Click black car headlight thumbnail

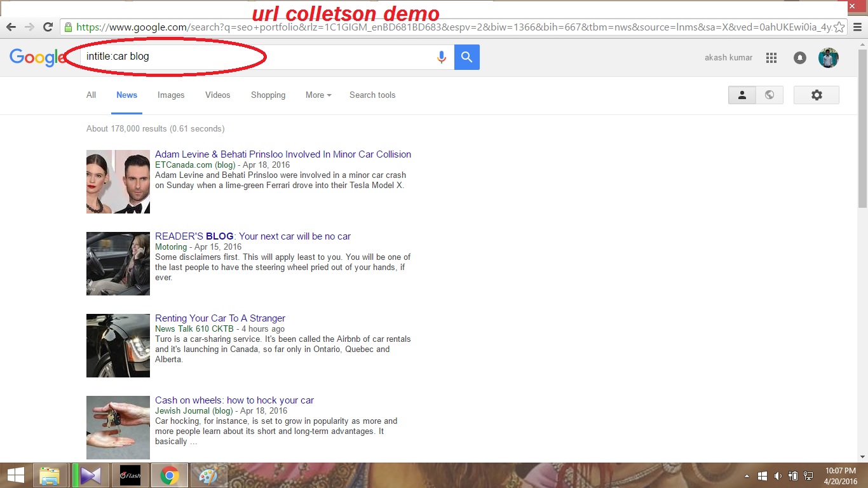pos(118,346)
